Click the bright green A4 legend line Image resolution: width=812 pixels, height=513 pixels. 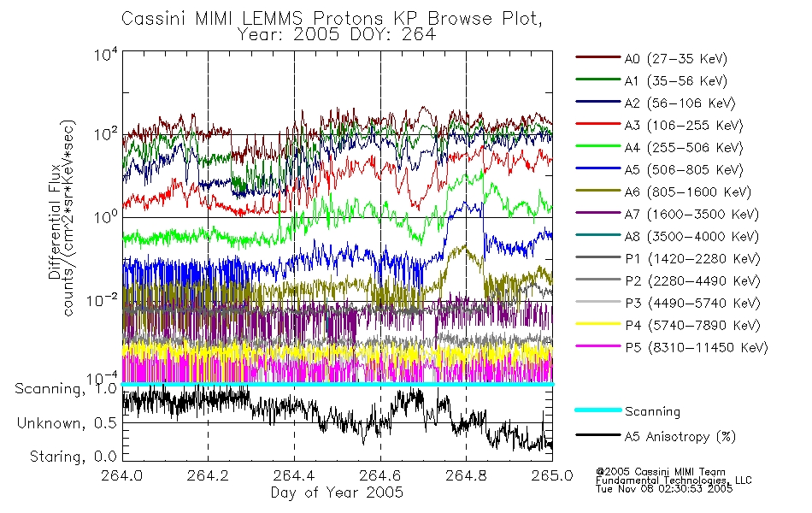[598, 146]
